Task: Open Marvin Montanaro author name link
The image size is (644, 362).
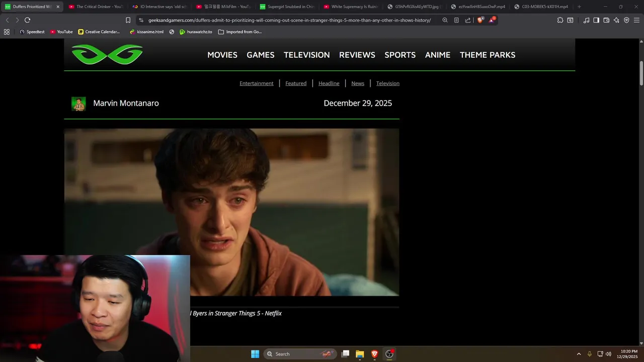Action: 126,103
